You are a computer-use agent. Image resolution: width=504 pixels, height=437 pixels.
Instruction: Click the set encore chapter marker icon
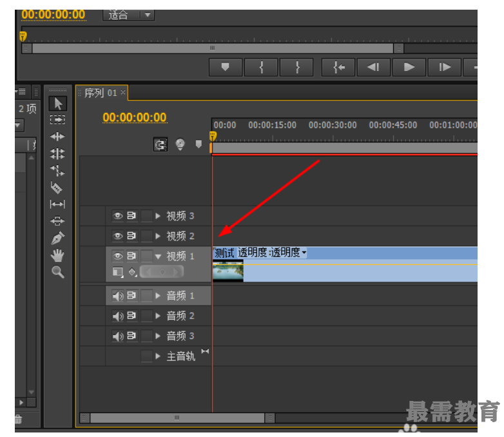180,144
